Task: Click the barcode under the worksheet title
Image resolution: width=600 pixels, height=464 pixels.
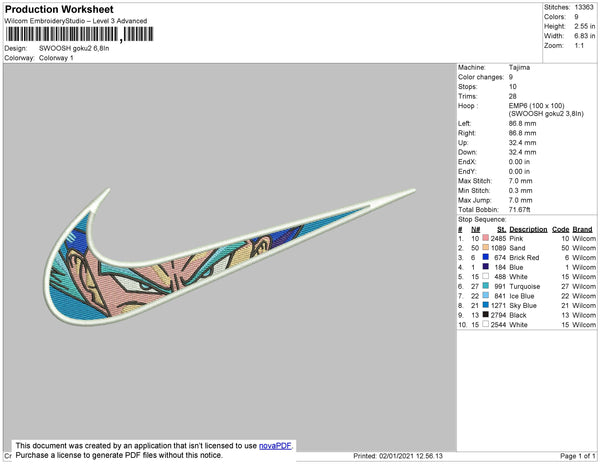Action: click(x=79, y=34)
